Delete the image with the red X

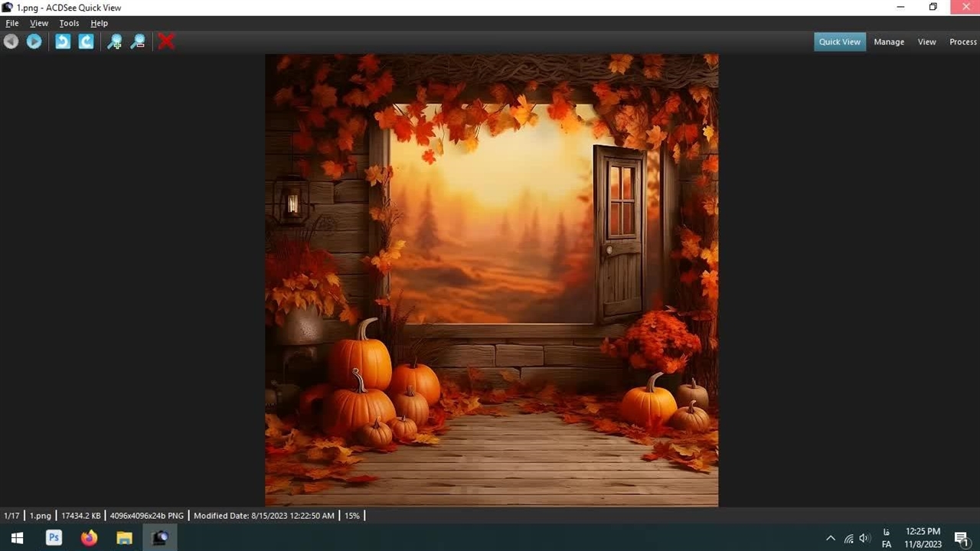(x=166, y=41)
